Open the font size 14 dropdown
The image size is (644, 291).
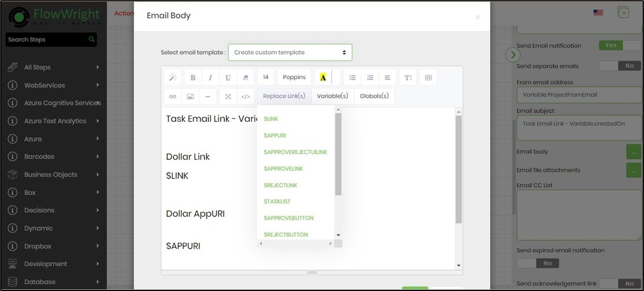click(265, 77)
